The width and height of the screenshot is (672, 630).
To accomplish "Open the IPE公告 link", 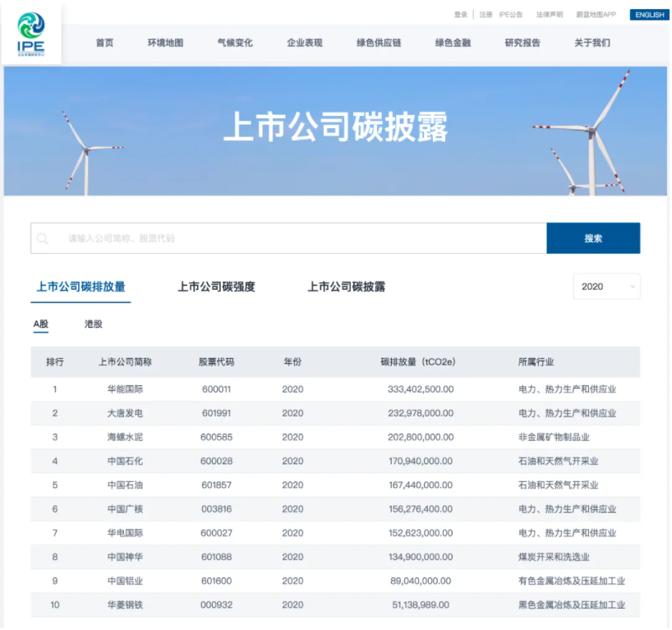I will pyautogui.click(x=511, y=15).
